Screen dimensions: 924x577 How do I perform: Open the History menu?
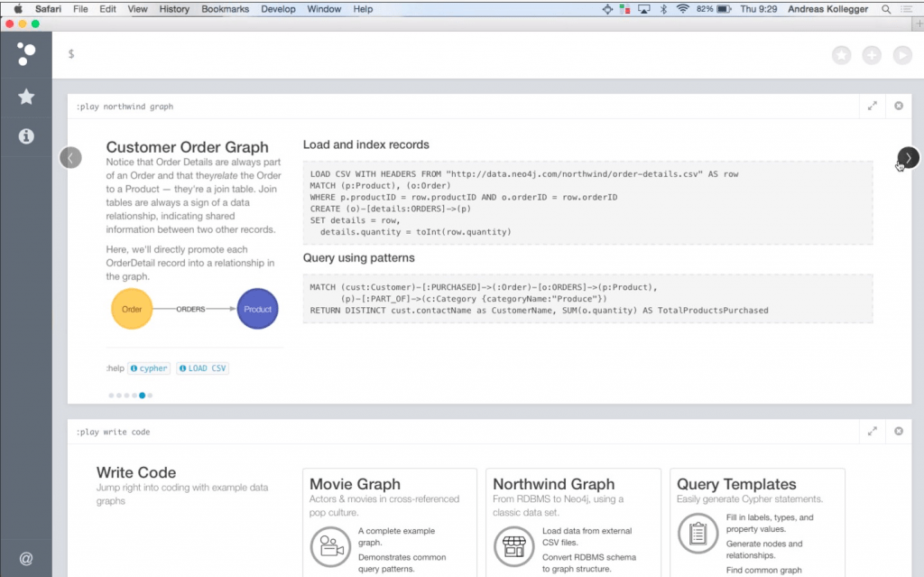pos(174,9)
